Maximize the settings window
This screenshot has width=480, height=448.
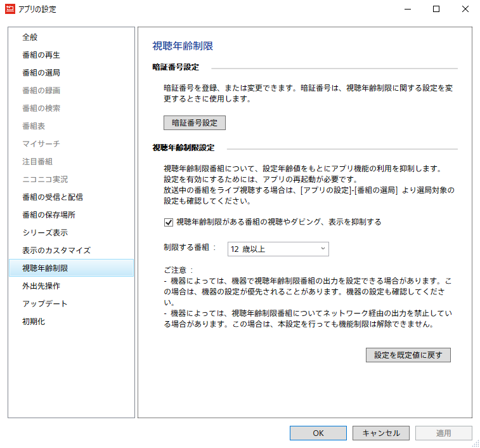436,10
